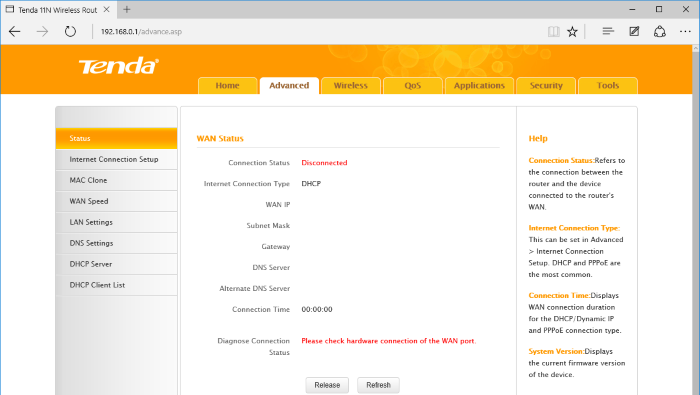Click the DHCP connection type value
700x395 pixels.
coord(311,184)
